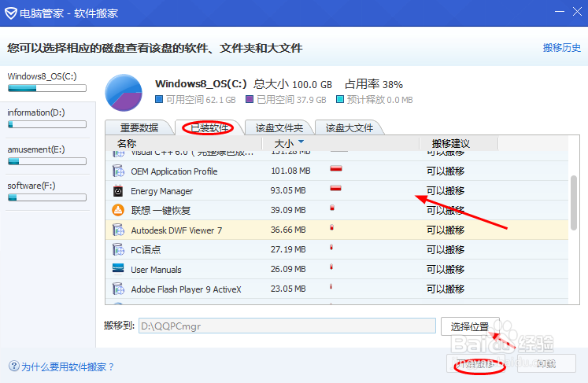588x383 pixels.
Task: Click the User Manuals icon
Action: [118, 269]
